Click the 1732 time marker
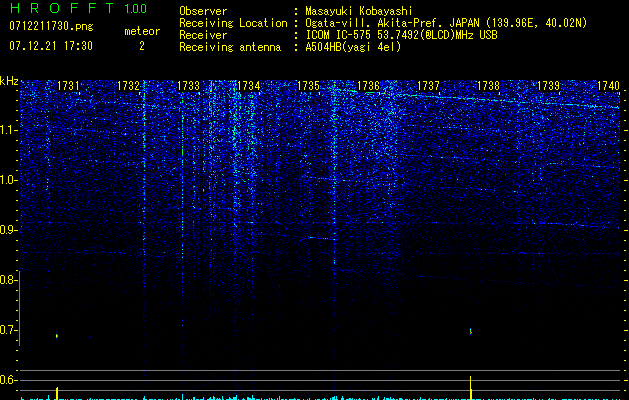This screenshot has width=629, height=400. (128, 86)
